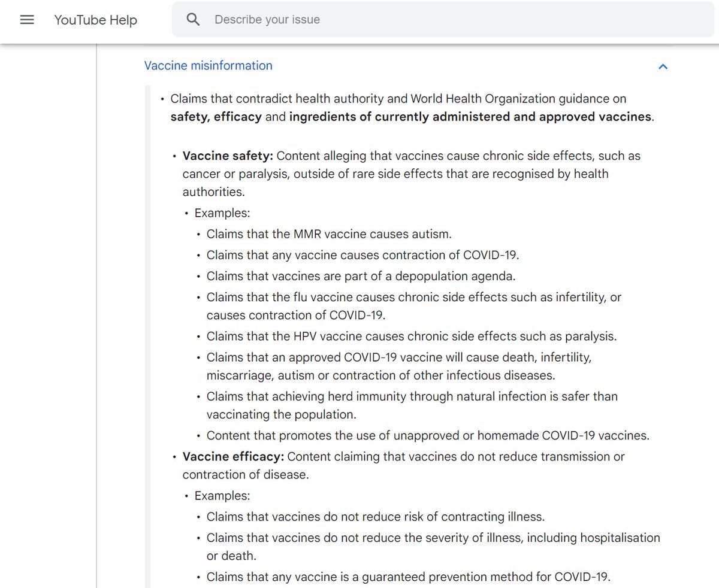Click the MMR vaccine causes autism bullet
Viewport: 719px width, 588px height.
(x=329, y=234)
